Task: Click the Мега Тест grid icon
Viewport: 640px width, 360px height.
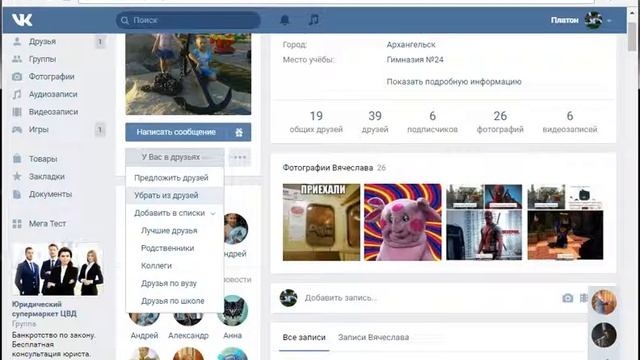Action: [x=17, y=224]
